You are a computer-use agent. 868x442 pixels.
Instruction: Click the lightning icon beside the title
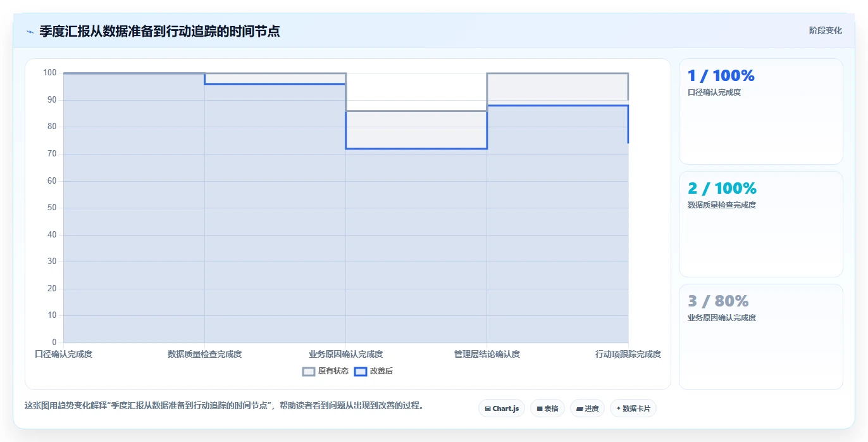tap(30, 32)
